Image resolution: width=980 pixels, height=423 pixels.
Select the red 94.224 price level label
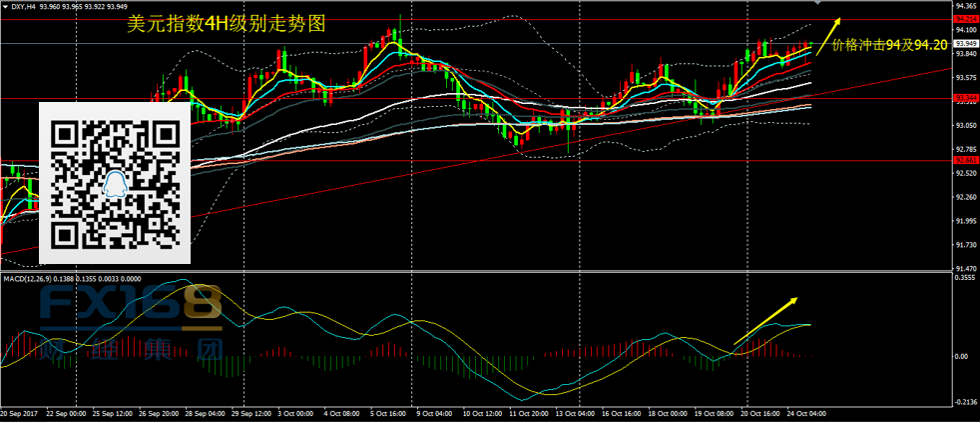(x=965, y=19)
